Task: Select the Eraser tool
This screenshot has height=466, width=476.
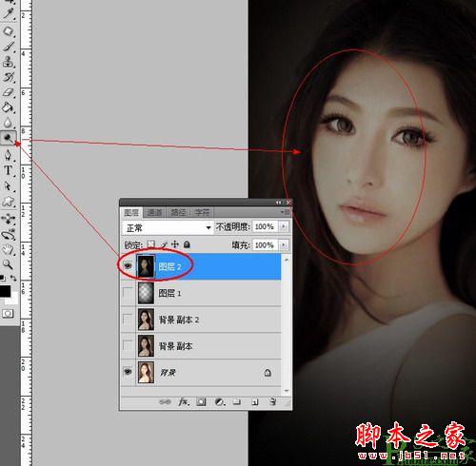Action: point(9,92)
